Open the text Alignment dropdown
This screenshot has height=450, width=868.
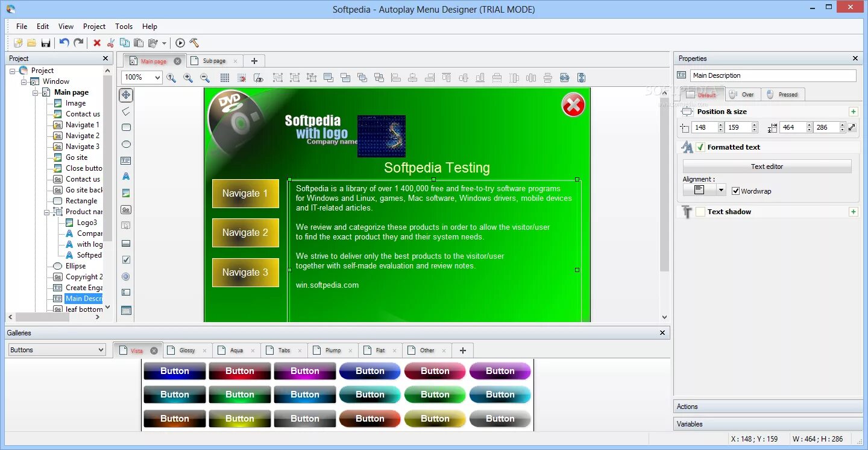[721, 190]
